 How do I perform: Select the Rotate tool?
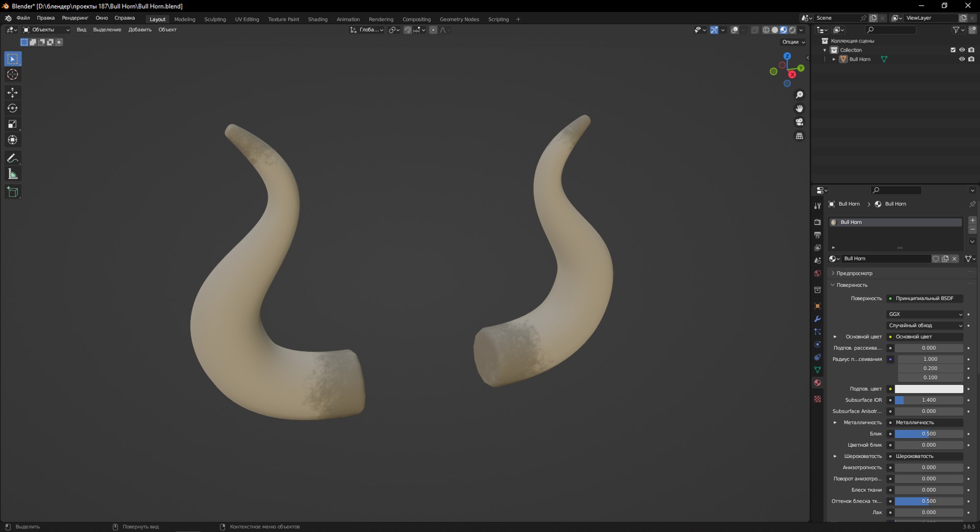point(13,108)
